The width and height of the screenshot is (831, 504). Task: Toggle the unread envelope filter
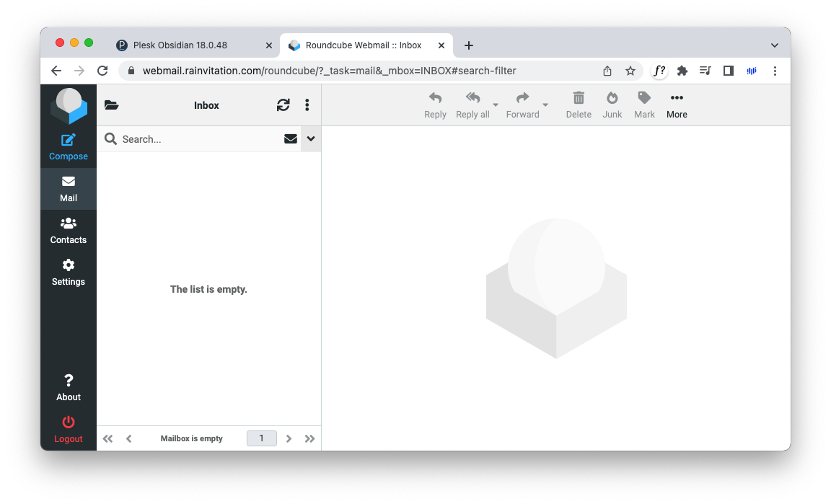291,139
